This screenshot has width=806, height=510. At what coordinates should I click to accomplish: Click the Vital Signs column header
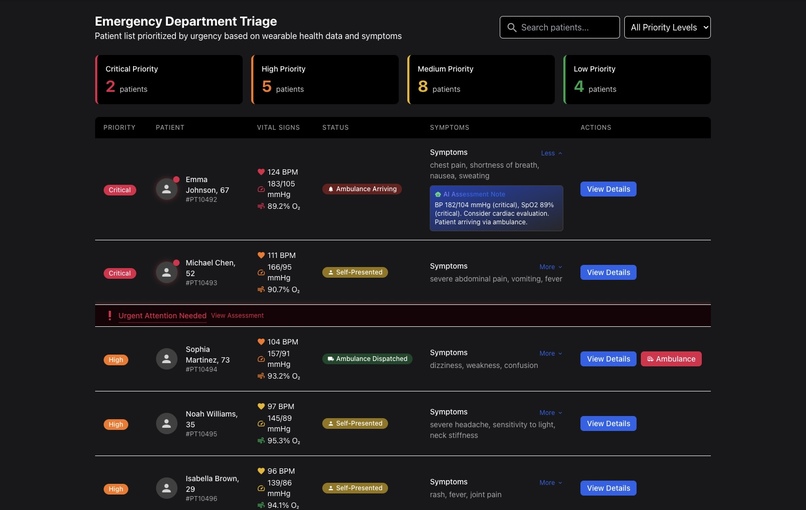278,128
